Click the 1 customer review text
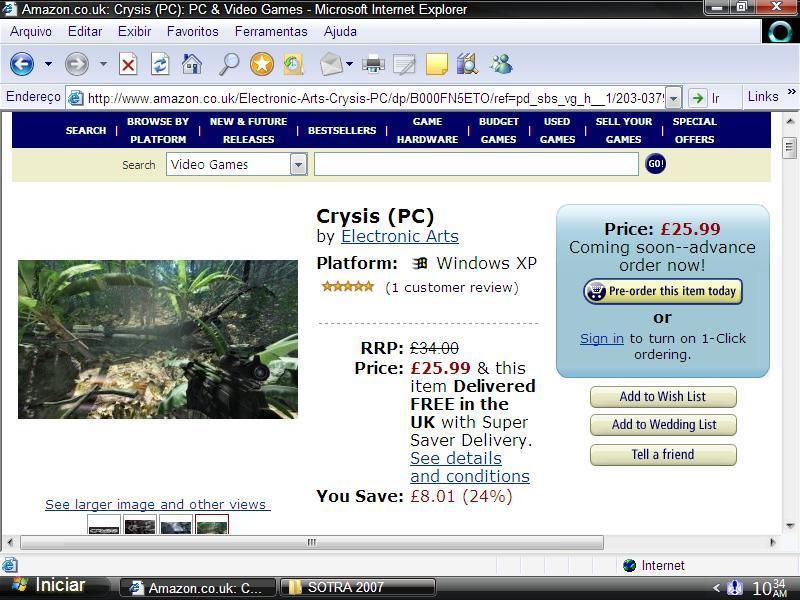 coord(452,287)
